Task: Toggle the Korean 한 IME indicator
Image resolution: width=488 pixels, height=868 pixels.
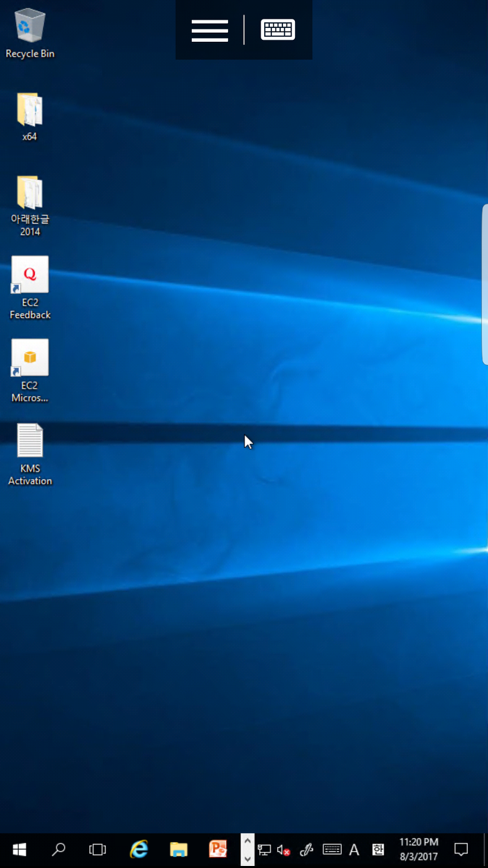Action: point(378,850)
